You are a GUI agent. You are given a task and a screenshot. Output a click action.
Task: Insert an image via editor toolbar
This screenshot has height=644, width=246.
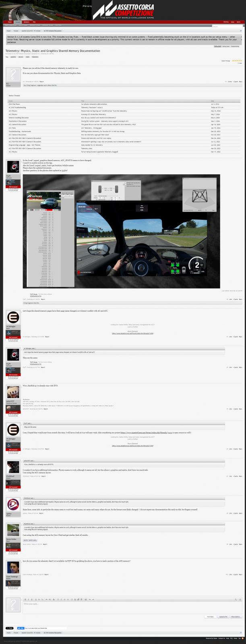[75, 599]
